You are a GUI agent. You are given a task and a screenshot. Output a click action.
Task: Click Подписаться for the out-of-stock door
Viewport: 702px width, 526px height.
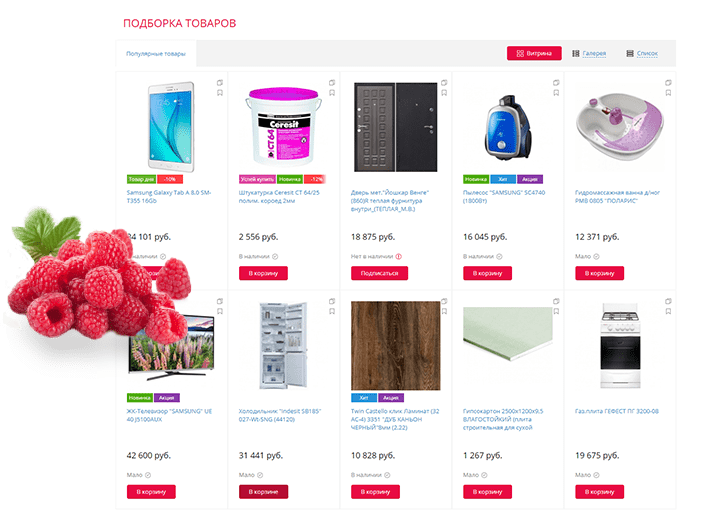379,273
